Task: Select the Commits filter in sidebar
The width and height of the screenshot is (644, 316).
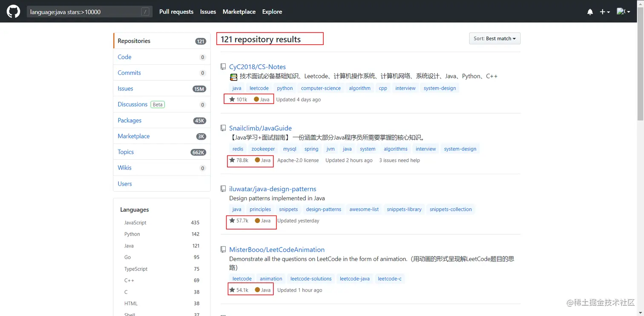Action: [162, 73]
